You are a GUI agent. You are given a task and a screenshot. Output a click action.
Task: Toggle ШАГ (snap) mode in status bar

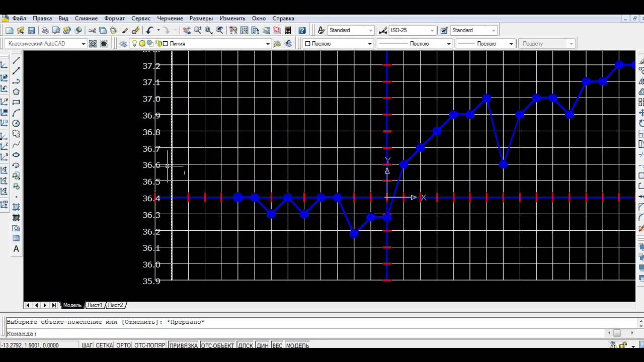click(x=87, y=346)
